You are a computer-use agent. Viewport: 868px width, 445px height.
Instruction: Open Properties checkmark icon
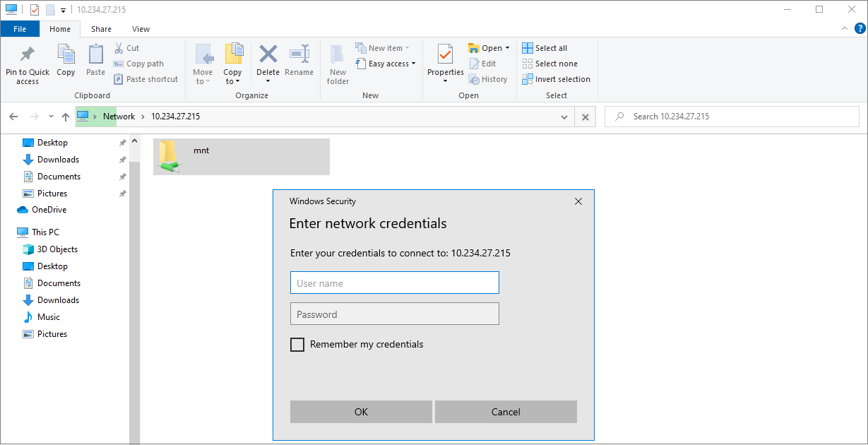pyautogui.click(x=445, y=54)
